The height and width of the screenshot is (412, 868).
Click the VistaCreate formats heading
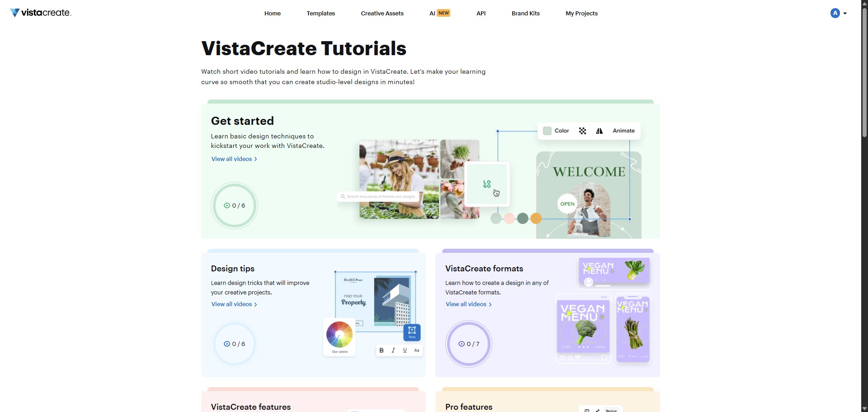pos(484,268)
